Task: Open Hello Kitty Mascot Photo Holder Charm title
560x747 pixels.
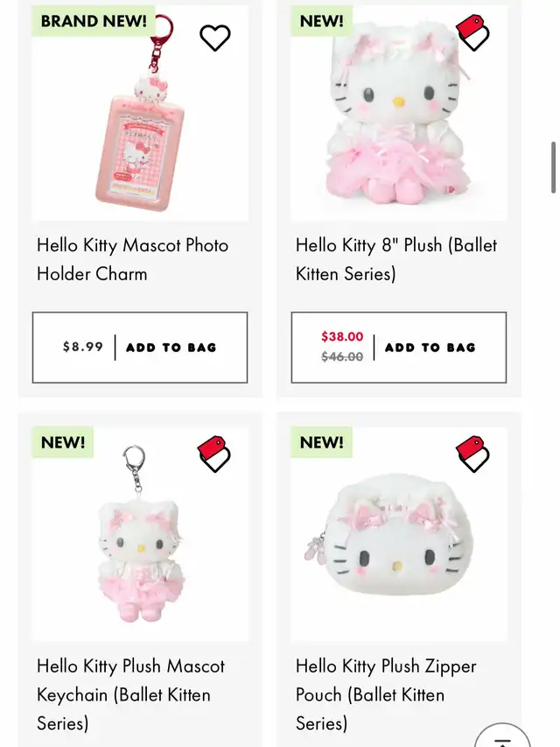Action: pos(133,259)
